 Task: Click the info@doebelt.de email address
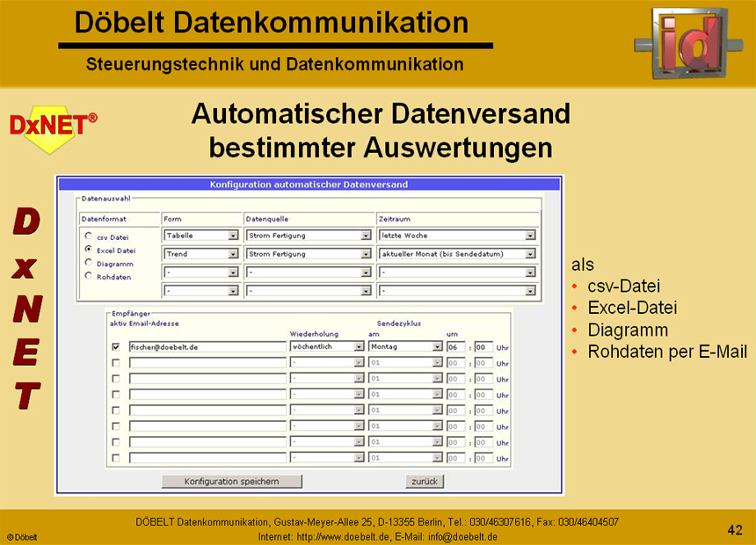(x=463, y=537)
